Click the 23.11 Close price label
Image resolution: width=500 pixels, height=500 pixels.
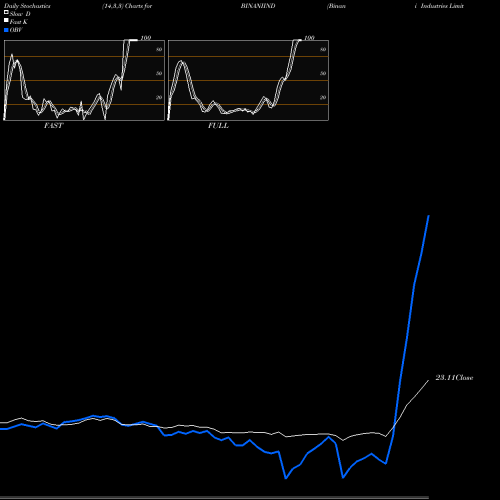[x=454, y=378]
